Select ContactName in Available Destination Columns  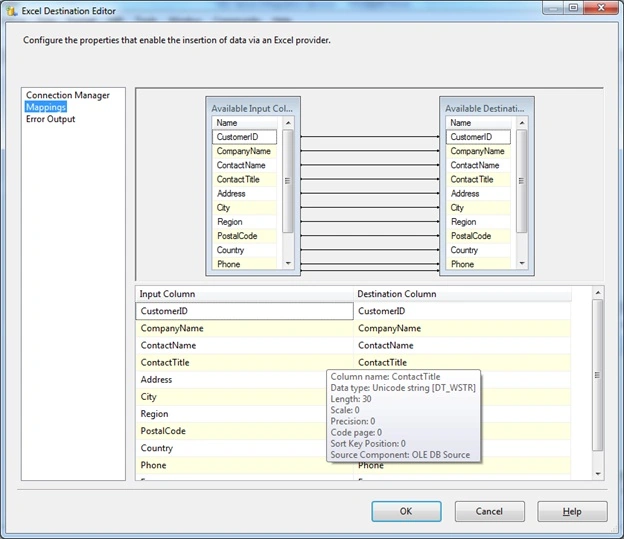(478, 165)
